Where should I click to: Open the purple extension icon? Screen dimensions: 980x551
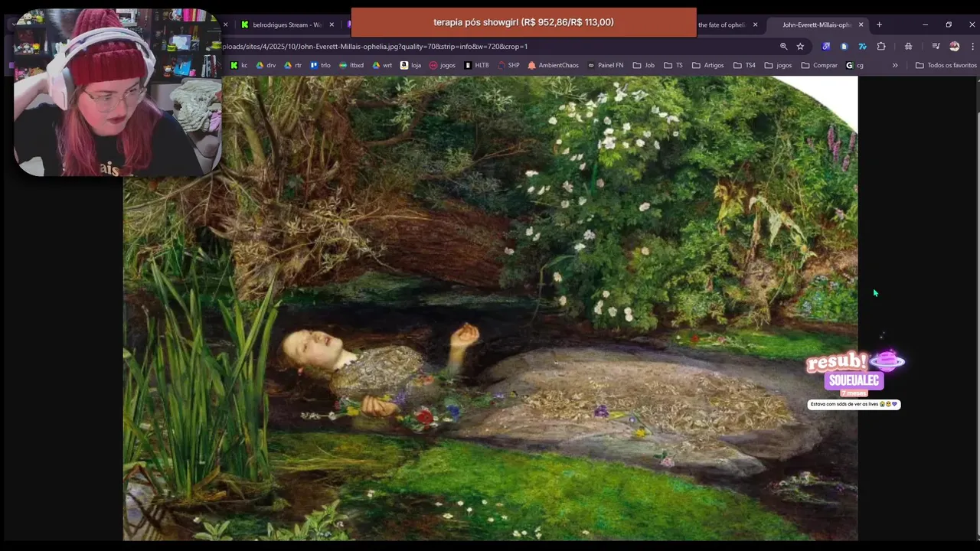click(825, 46)
